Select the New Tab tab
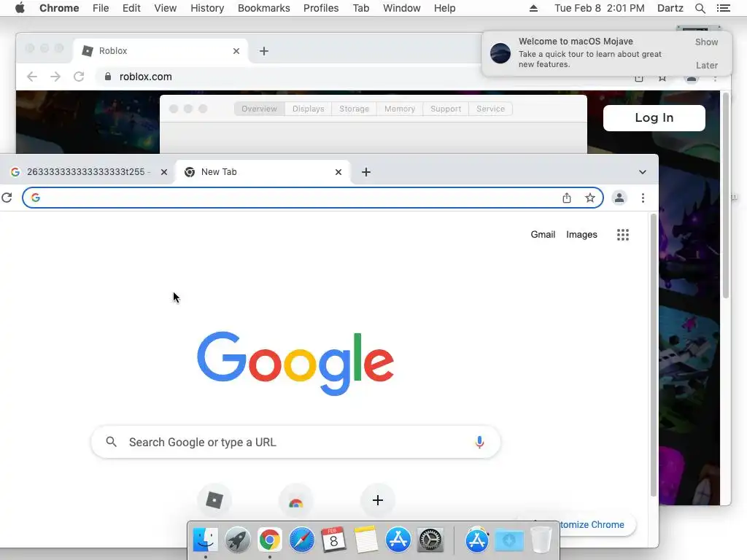Screen dimensions: 747x560 coord(263,172)
